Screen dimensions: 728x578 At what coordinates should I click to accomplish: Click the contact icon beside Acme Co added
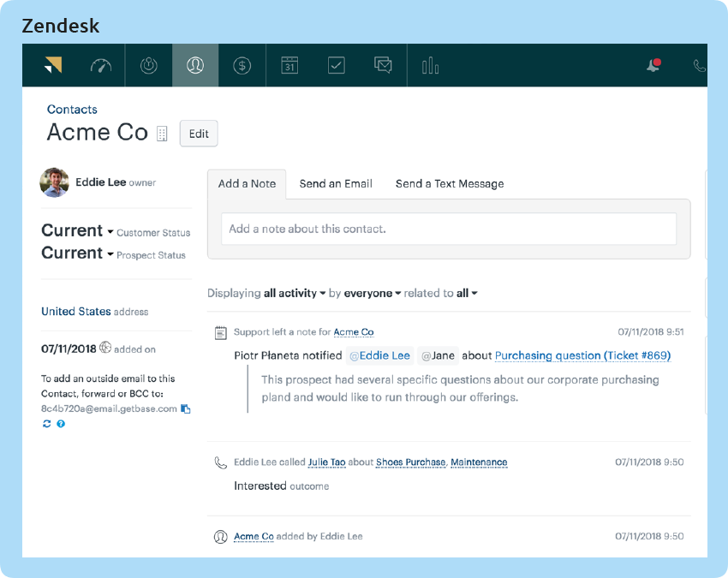click(220, 537)
